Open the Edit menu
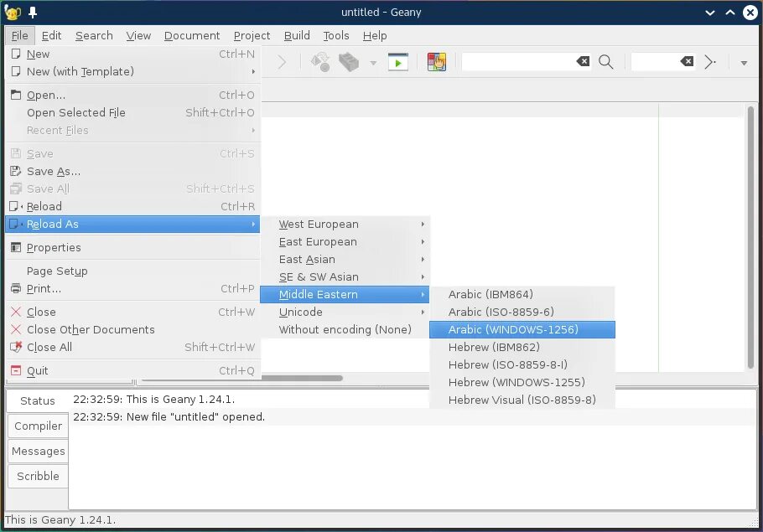 click(x=51, y=35)
